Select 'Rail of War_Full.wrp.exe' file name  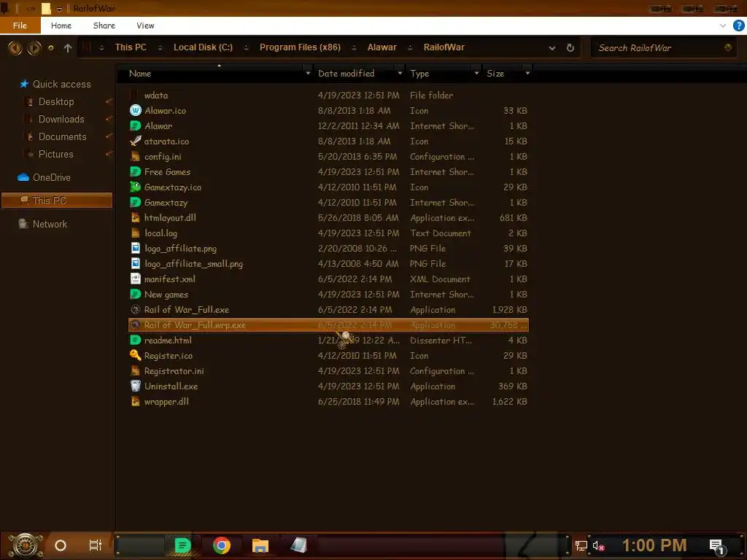(x=195, y=325)
